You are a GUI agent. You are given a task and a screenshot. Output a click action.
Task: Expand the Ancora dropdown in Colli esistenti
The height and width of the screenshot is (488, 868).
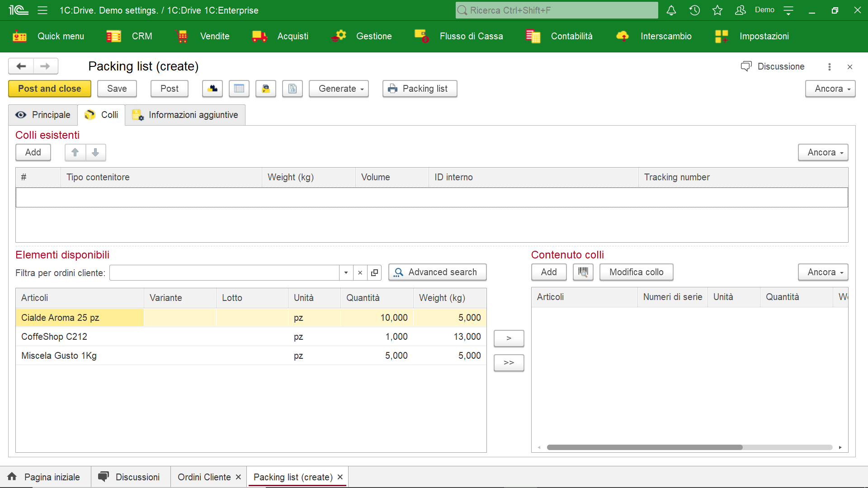pyautogui.click(x=823, y=152)
